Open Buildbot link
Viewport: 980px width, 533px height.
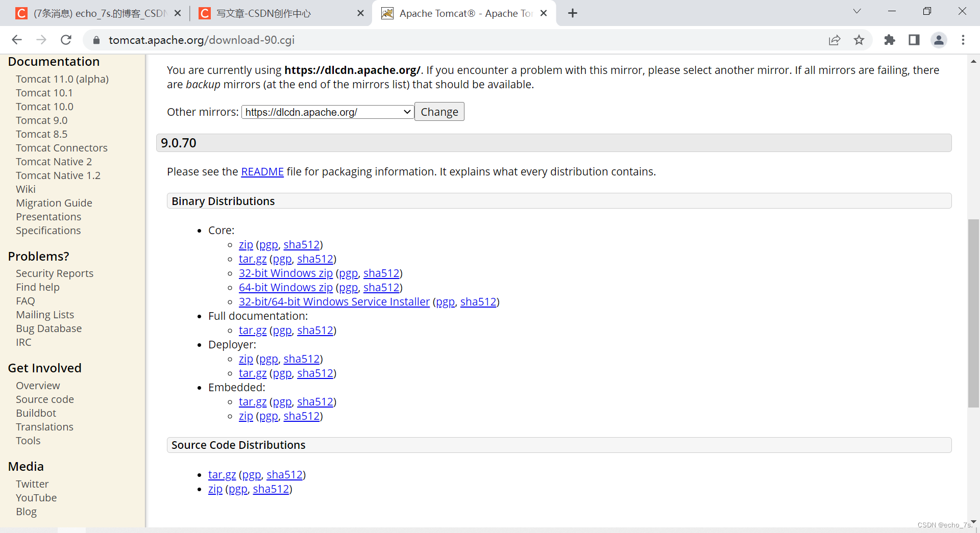coord(36,413)
